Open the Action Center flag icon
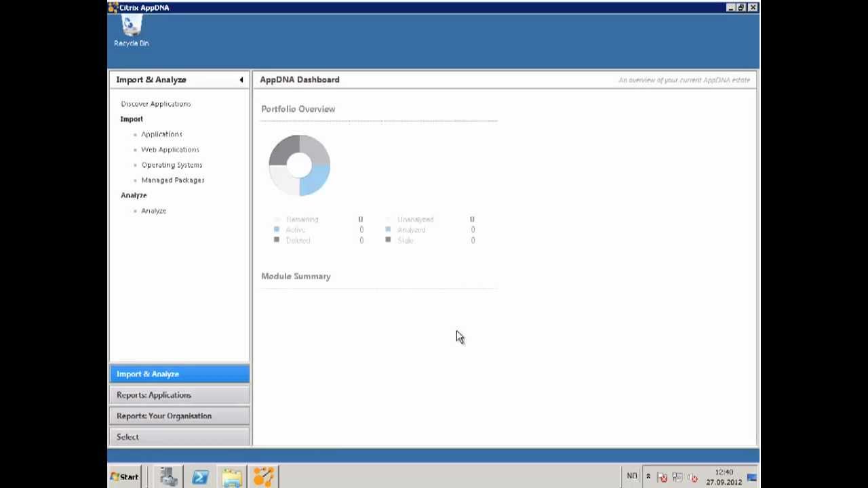868x488 pixels. click(663, 478)
